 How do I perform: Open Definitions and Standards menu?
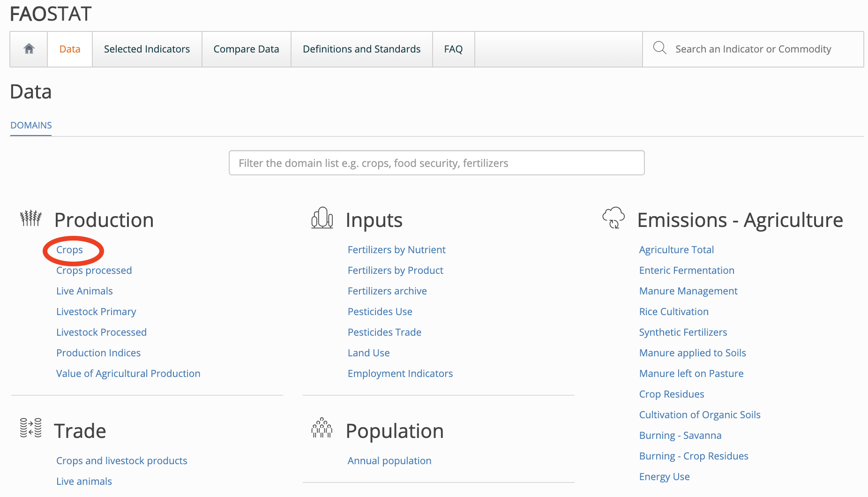[361, 49]
